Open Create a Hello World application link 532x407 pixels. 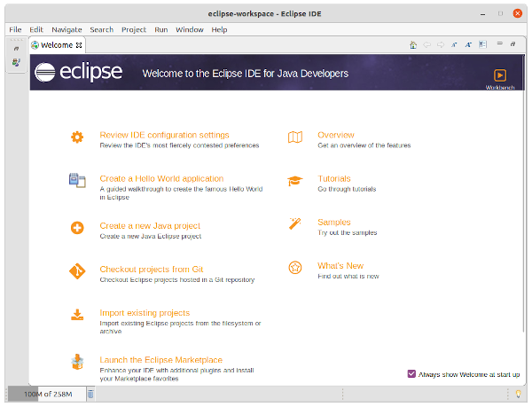(161, 178)
